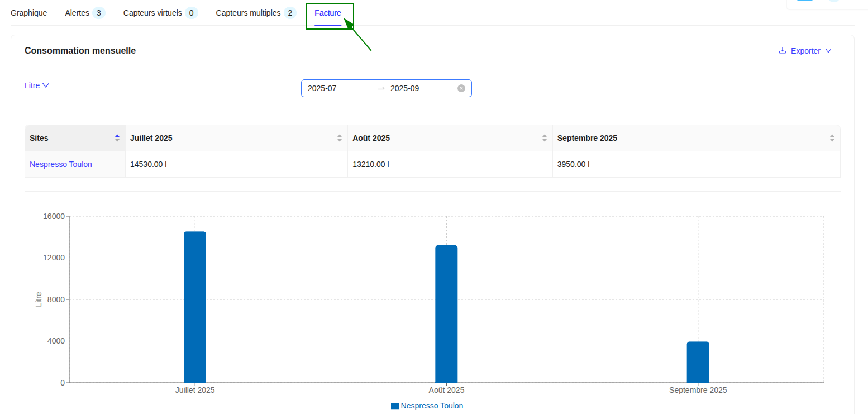Open the Litre unit dropdown

tap(37, 85)
